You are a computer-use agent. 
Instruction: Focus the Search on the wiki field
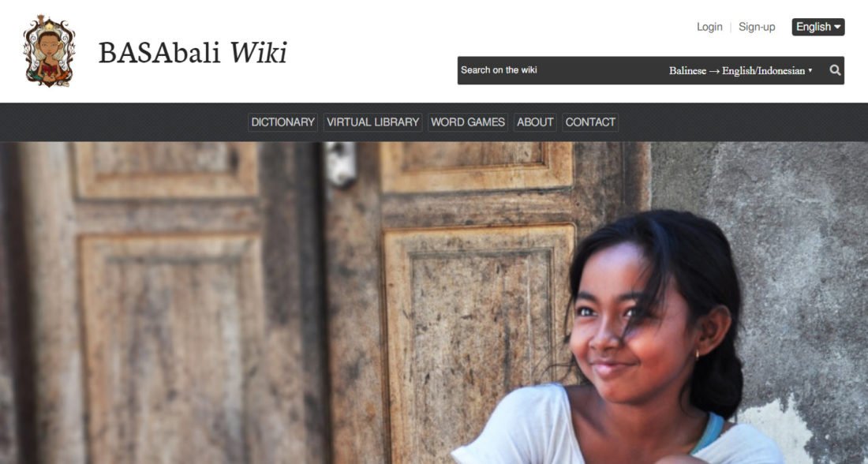click(x=559, y=70)
